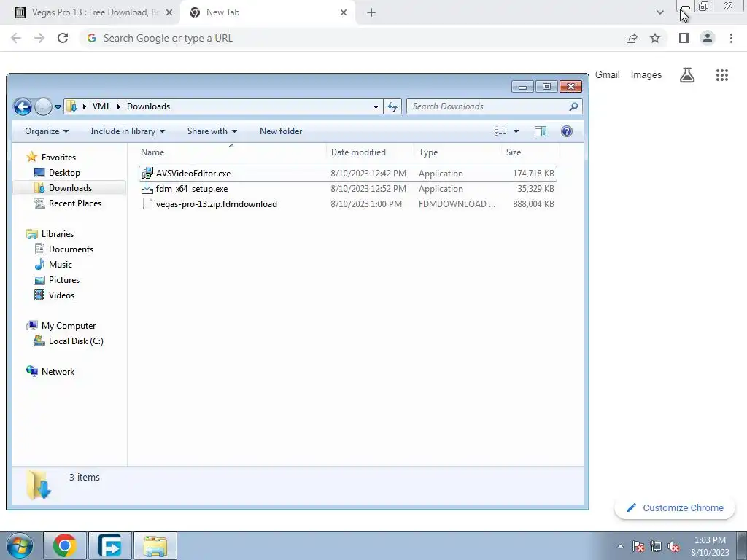Open the Videos library

click(61, 295)
